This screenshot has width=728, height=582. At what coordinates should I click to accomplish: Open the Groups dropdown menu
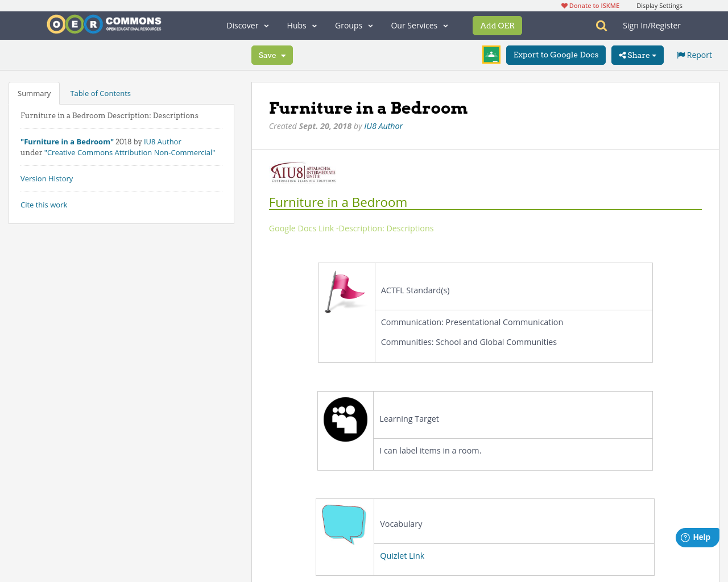coord(354,26)
